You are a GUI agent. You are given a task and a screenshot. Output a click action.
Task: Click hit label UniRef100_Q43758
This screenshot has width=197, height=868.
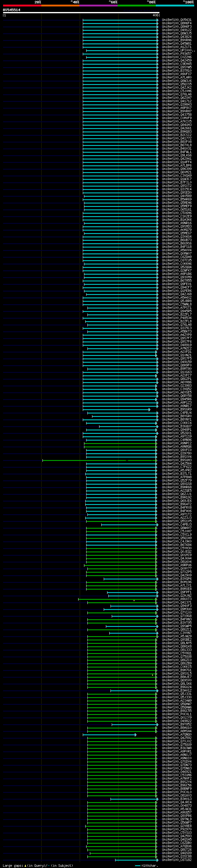point(176,115)
